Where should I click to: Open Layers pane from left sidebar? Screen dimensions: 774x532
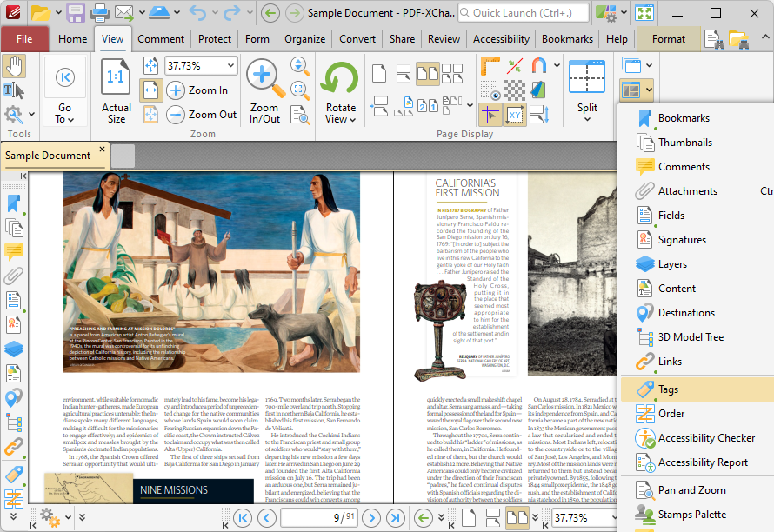point(14,349)
